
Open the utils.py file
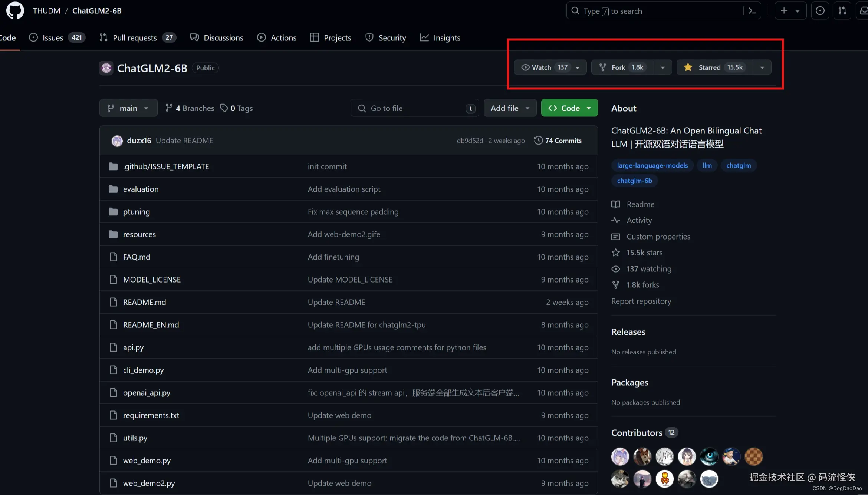[x=135, y=438]
